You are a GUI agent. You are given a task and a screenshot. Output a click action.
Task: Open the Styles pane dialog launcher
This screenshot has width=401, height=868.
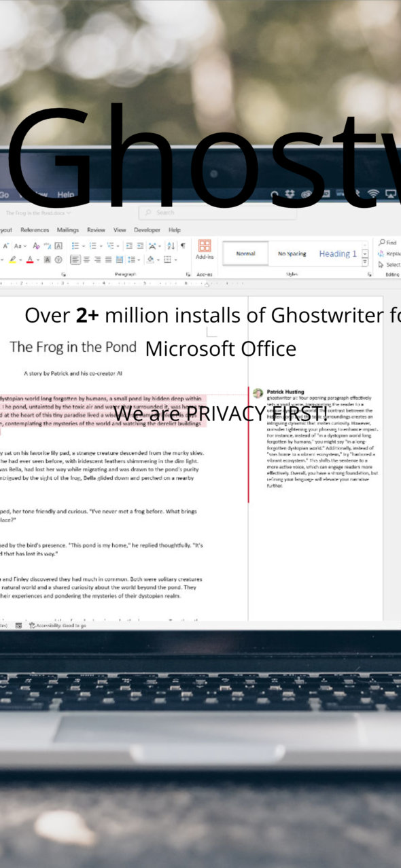[369, 274]
